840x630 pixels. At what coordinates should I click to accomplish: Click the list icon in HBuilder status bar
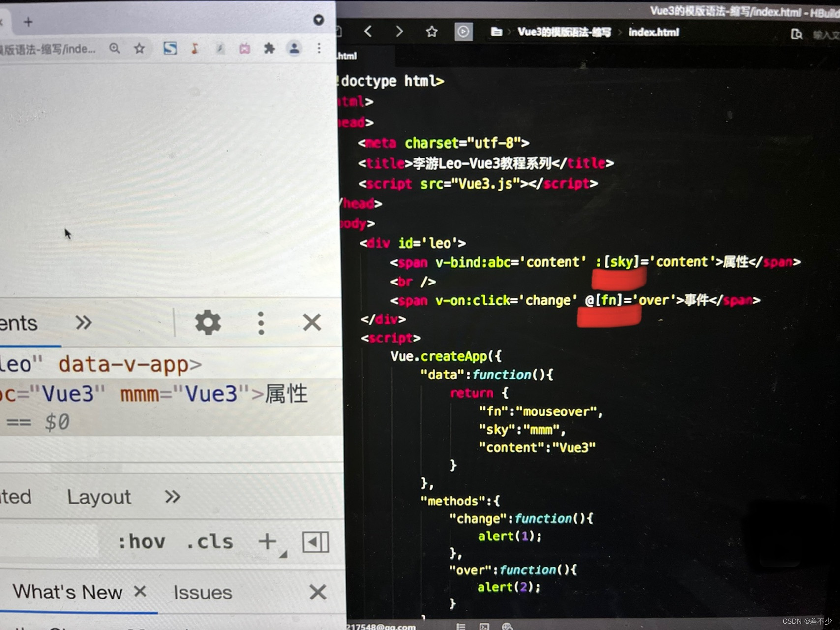pos(461,626)
